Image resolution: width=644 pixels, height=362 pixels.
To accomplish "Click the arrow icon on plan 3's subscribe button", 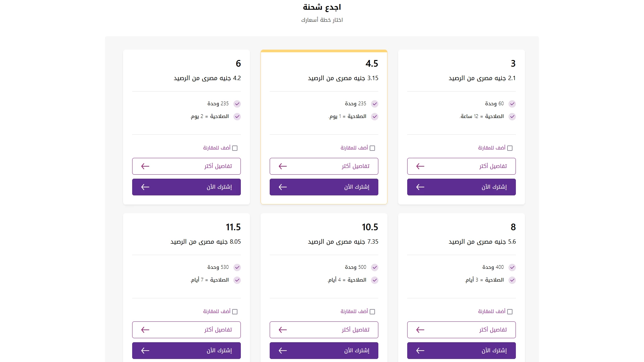I will [420, 187].
